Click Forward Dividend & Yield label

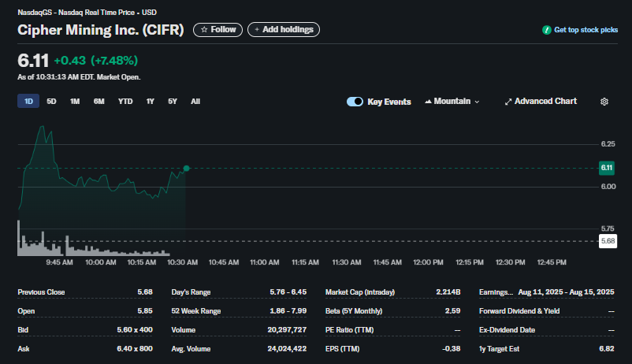pos(519,310)
